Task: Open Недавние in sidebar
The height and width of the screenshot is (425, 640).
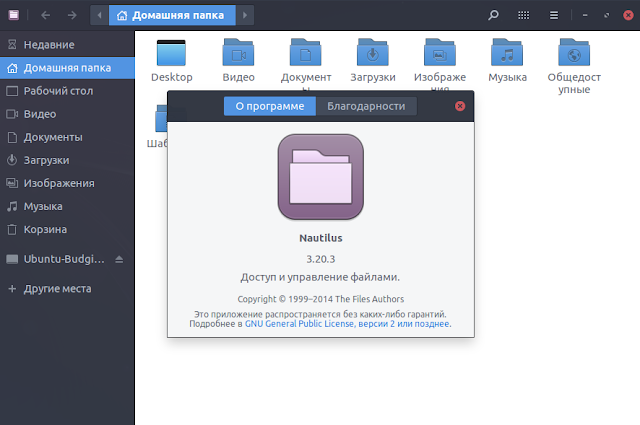Action: [67, 45]
